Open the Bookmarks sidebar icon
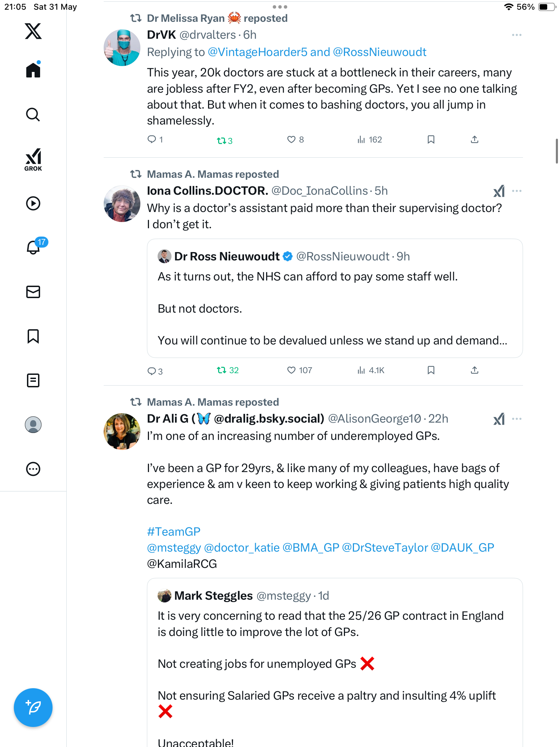This screenshot has width=560, height=747. (33, 336)
